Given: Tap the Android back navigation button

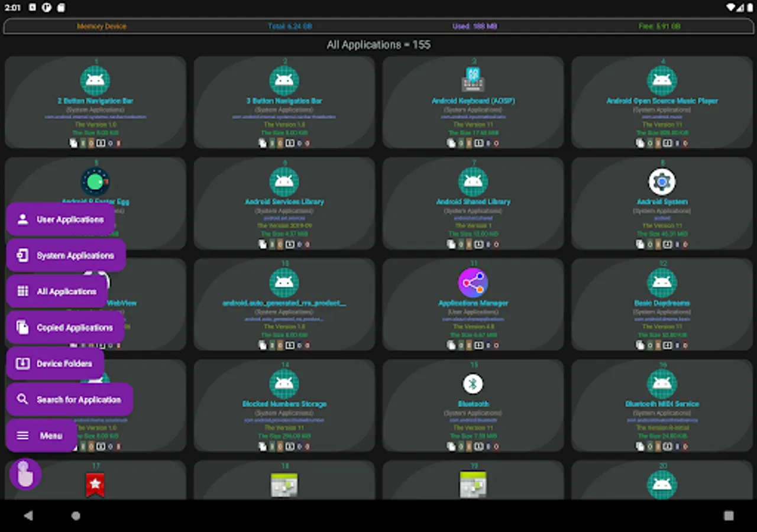Looking at the screenshot, I should [x=28, y=515].
